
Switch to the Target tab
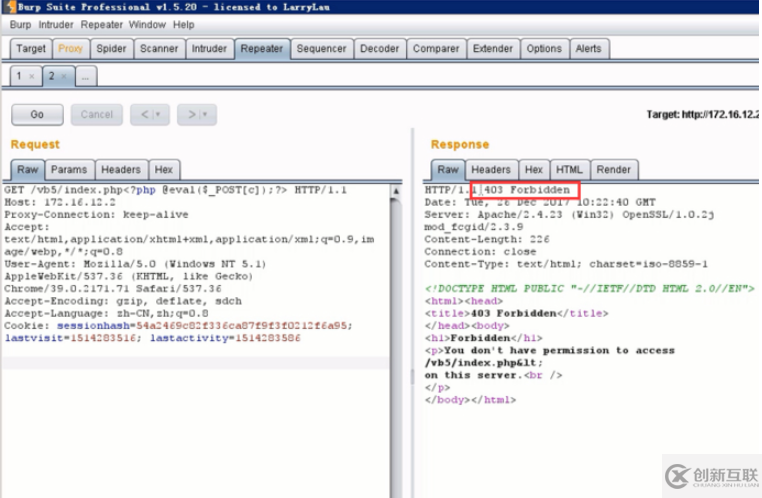[x=31, y=49]
